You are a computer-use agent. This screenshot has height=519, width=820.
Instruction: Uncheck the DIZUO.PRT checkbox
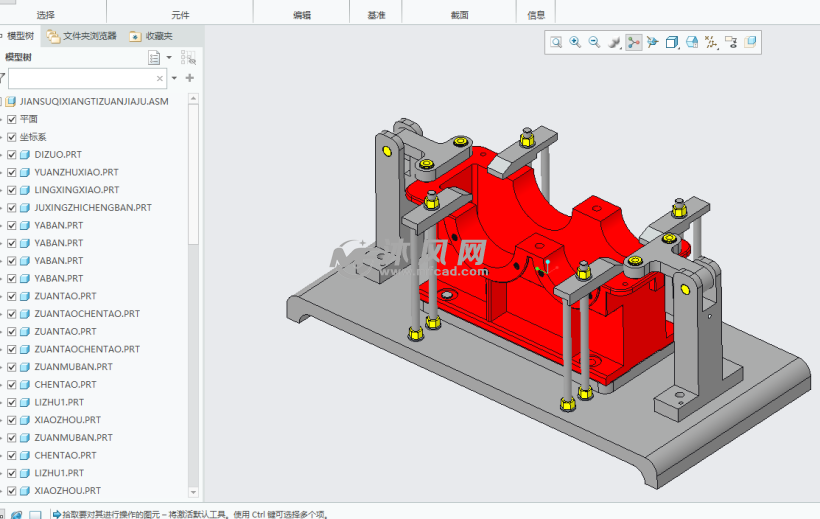click(12, 155)
